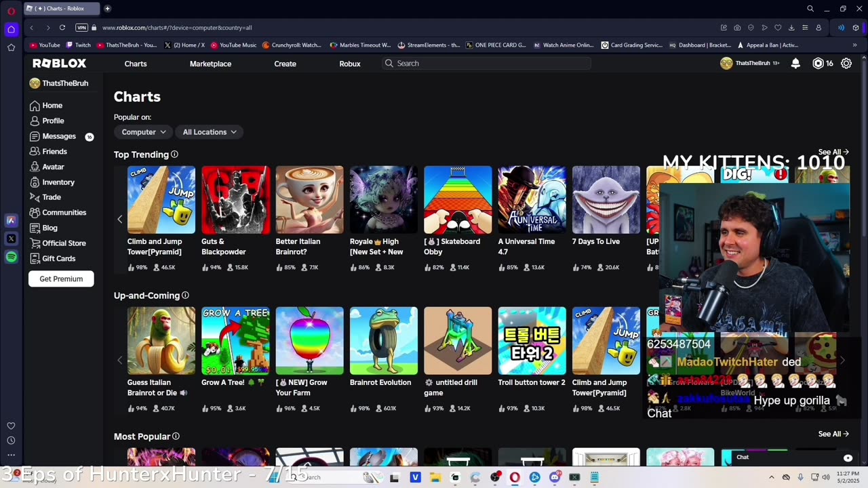This screenshot has width=868, height=488.
Task: Open Opera Easy Setup sliders icon
Action: click(805, 28)
